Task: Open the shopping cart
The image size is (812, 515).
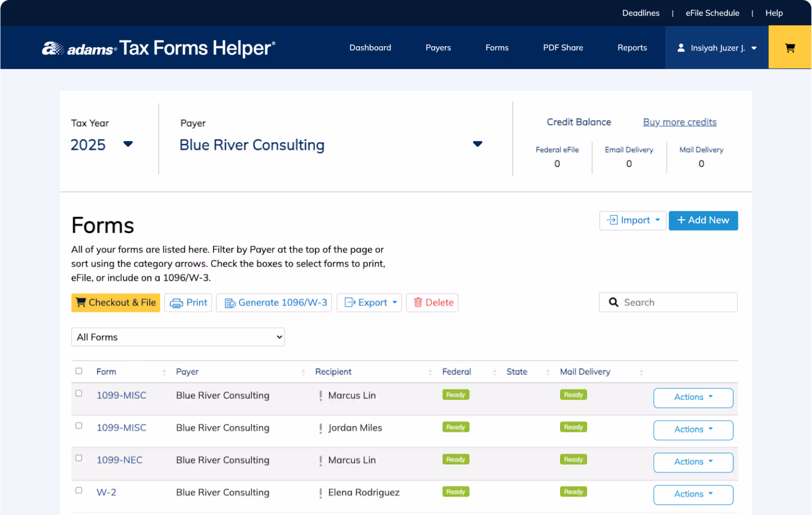Action: pyautogui.click(x=790, y=47)
